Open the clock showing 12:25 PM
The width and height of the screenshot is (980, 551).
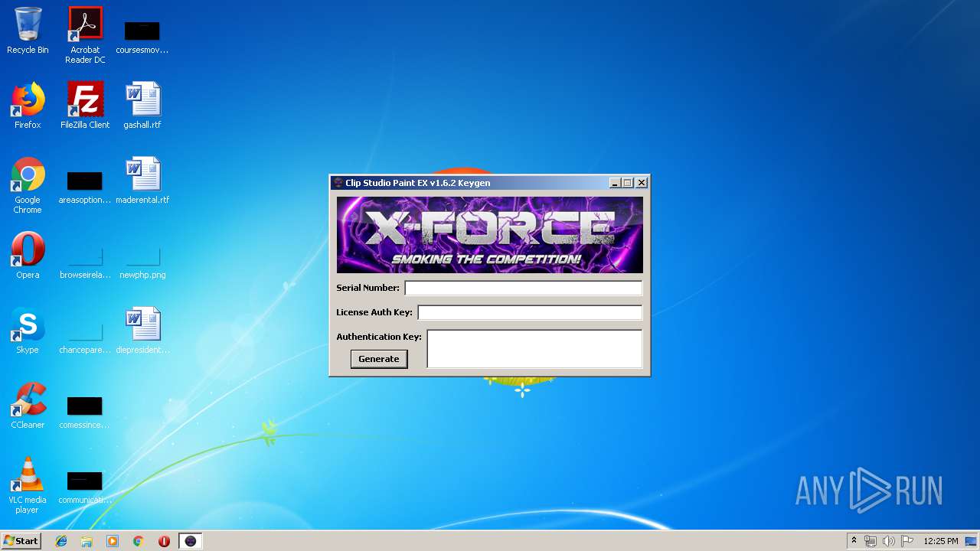tap(940, 541)
